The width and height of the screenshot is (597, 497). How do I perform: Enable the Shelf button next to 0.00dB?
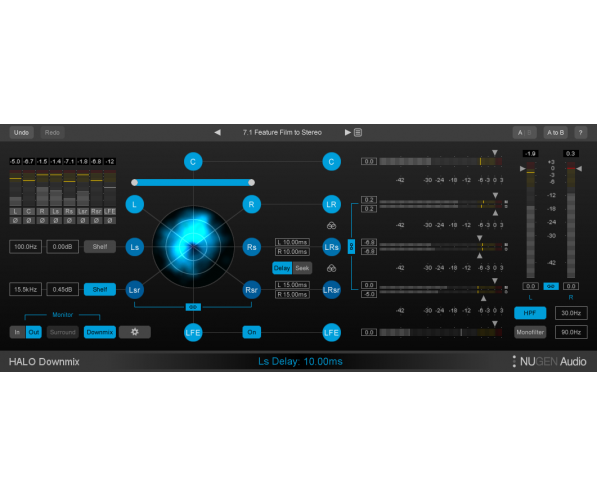[100, 247]
